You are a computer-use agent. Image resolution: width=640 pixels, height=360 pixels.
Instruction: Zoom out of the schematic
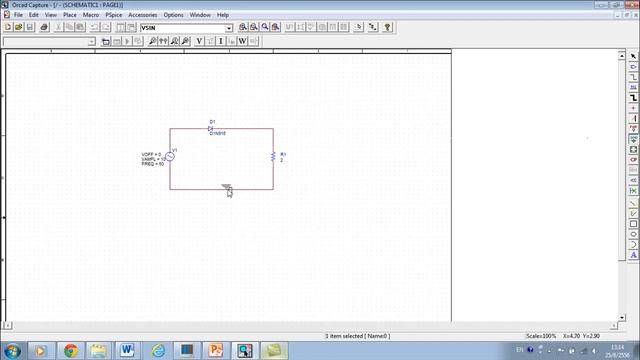coord(254,27)
